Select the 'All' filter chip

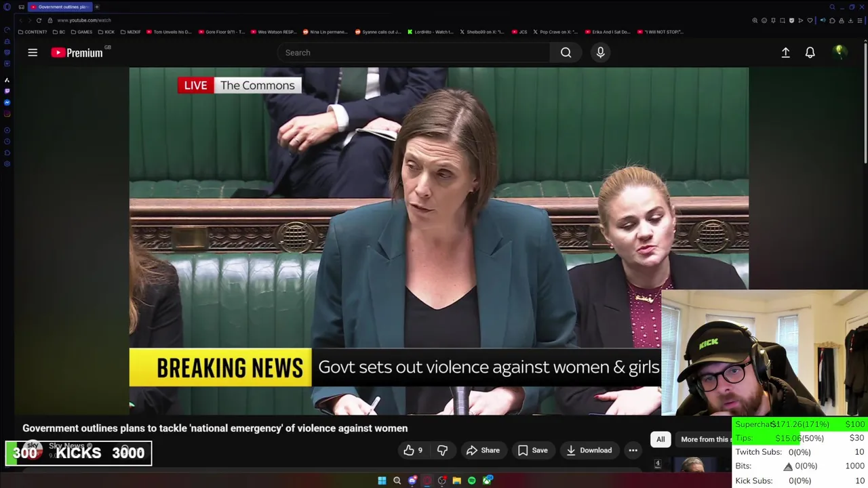click(x=660, y=439)
